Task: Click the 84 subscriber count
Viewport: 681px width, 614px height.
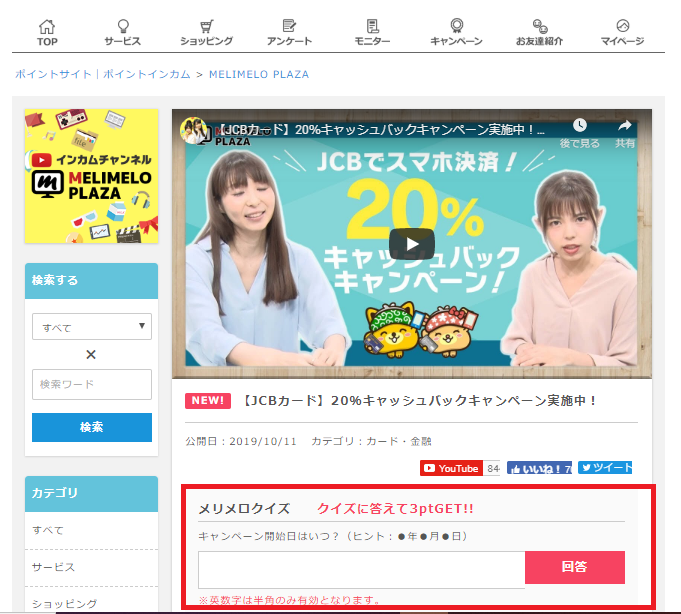Action: [x=493, y=468]
